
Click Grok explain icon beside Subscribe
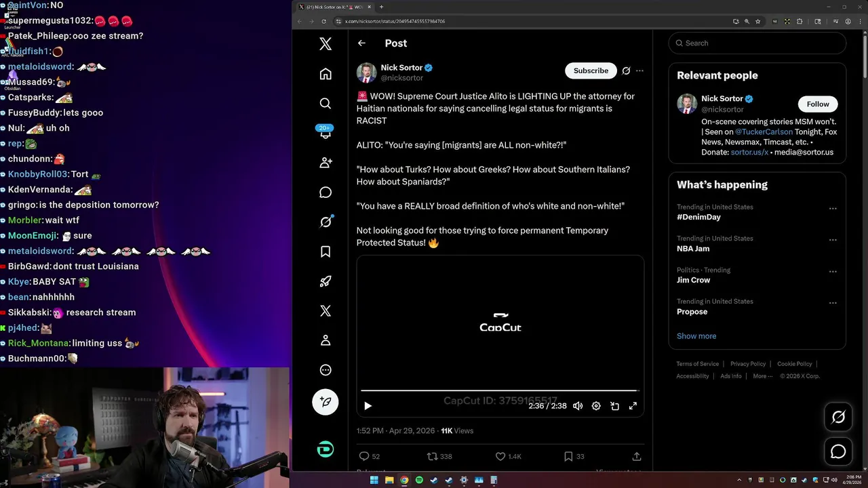626,70
